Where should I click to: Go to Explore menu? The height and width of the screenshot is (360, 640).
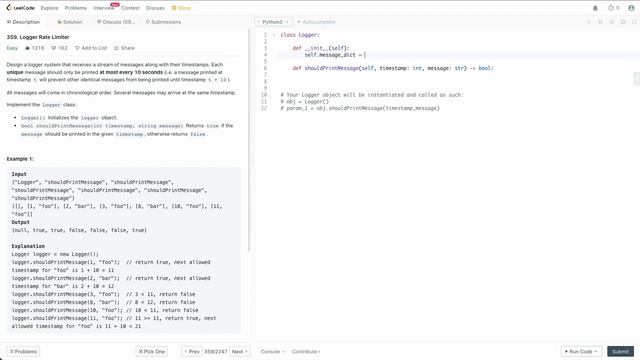pyautogui.click(x=49, y=8)
